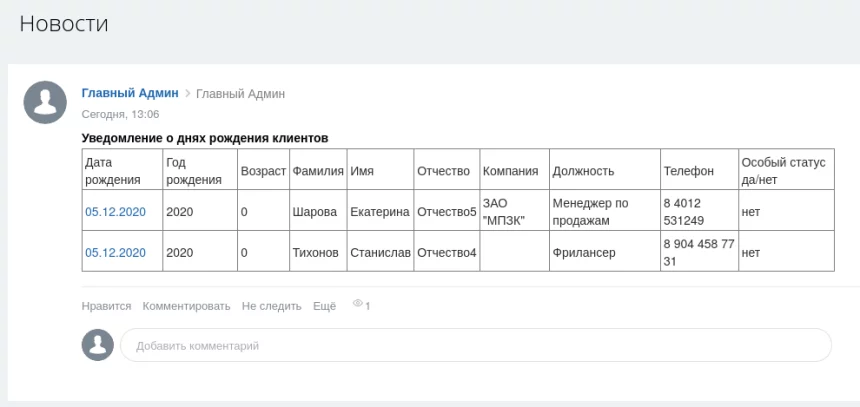Open the blue Главный Админ author profile link
Viewport: 860px width, 407px height.
tap(130, 93)
